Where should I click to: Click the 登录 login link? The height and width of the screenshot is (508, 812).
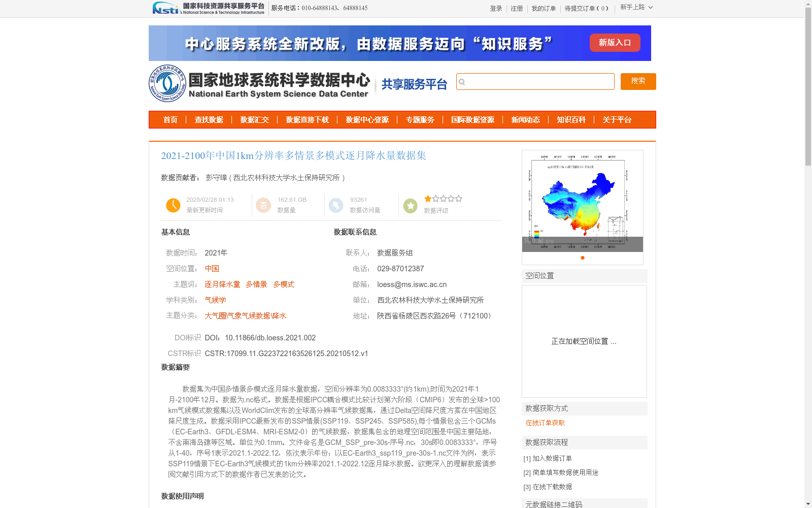tap(496, 9)
